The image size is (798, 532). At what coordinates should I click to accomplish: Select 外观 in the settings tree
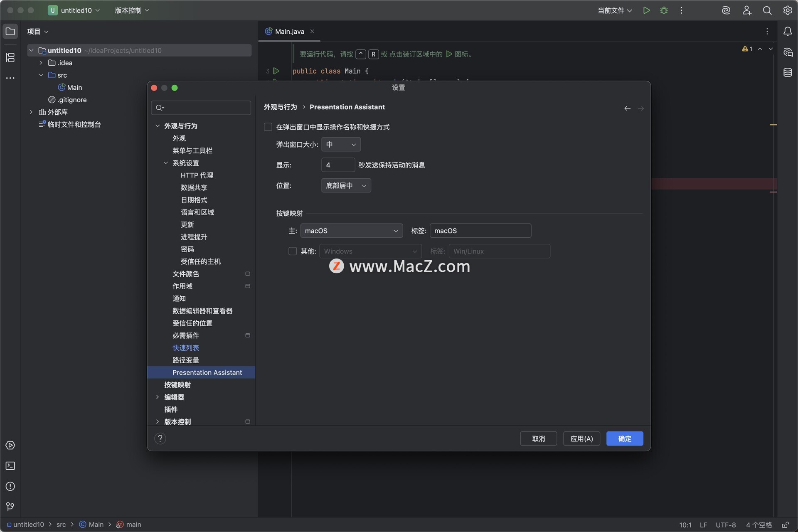click(179, 138)
